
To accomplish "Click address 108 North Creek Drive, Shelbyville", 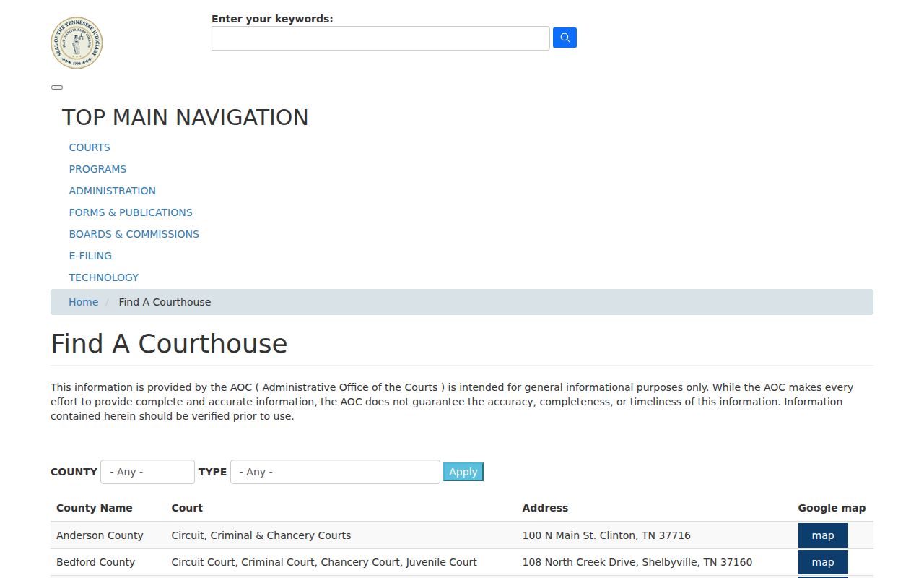I will 637,562.
